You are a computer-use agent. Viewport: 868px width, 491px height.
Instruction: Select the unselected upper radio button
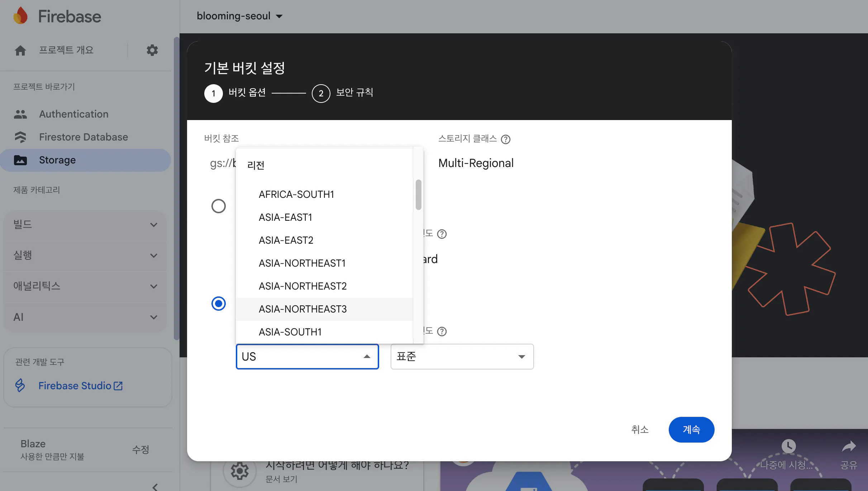(218, 206)
